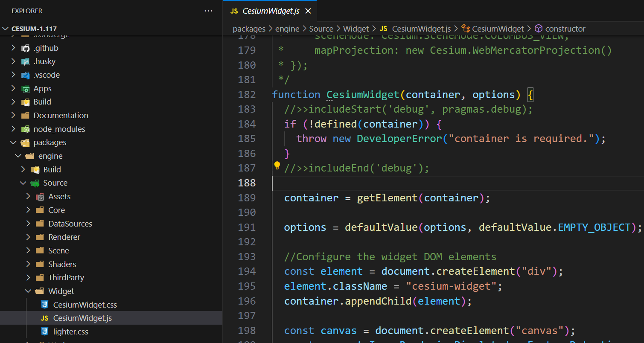Expand the .github folder chevron
This screenshot has width=644, height=343.
pos(13,48)
